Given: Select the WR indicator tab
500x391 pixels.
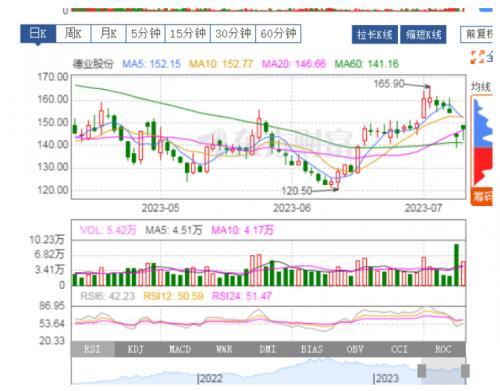Looking at the screenshot, I should (224, 349).
